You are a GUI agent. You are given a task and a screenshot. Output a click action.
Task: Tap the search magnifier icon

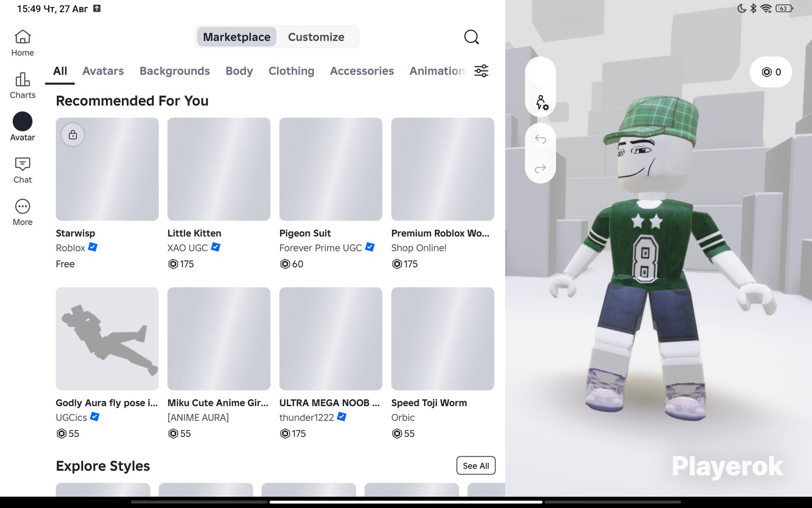click(471, 37)
